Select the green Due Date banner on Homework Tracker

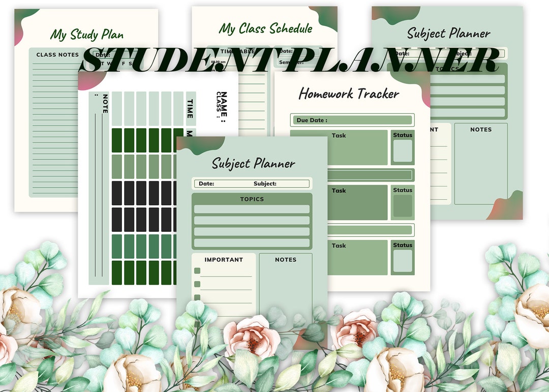[353, 120]
